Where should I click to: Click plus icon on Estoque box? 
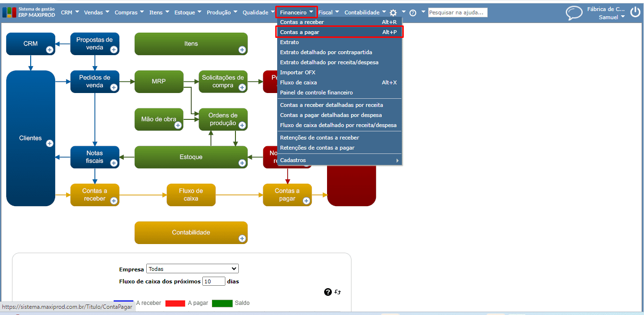pyautogui.click(x=242, y=163)
